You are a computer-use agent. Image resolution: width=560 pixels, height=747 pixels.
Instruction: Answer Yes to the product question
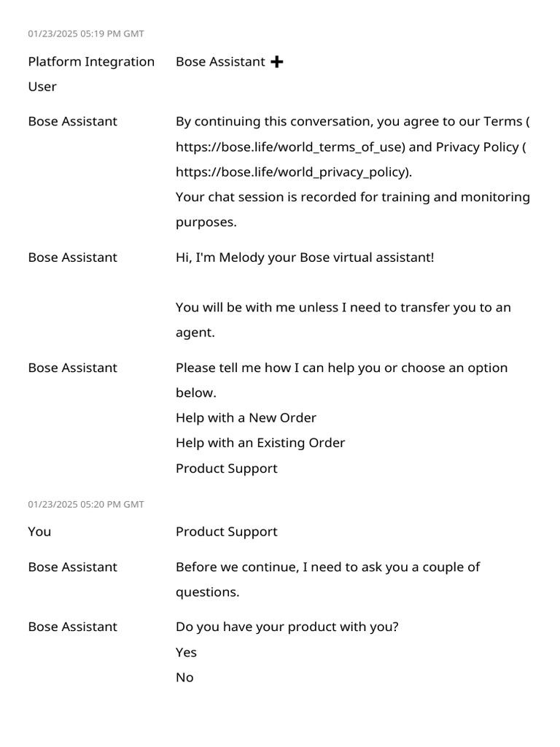[186, 652]
